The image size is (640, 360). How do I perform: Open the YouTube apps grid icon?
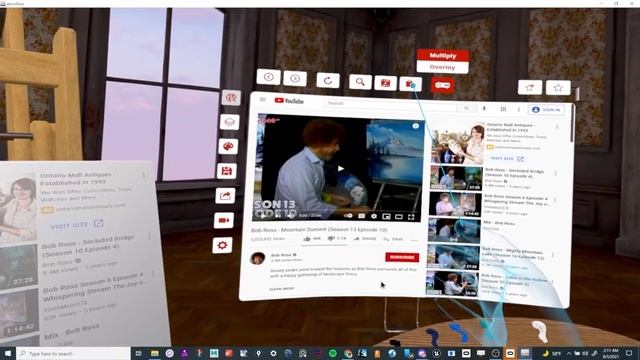[503, 109]
